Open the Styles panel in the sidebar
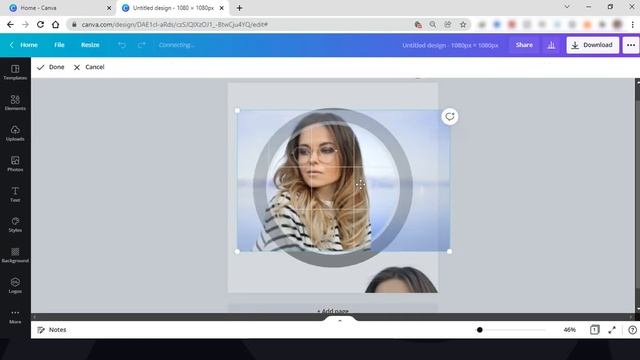Screen dimensions: 640x360 click(15, 224)
